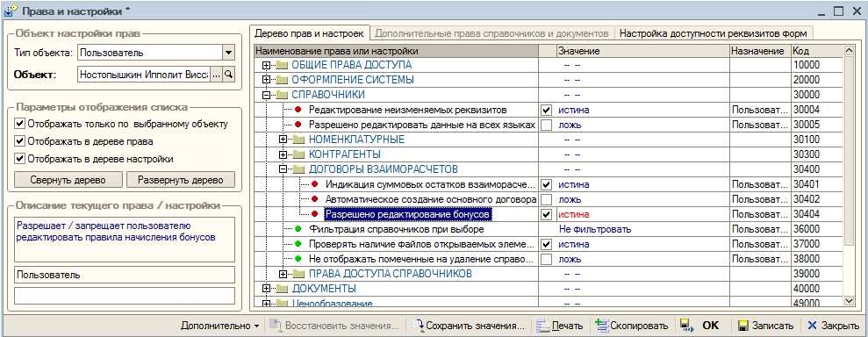Expand the ПРАВА ДОСТУПА СПРАВОЧНИКОВ node
This screenshot has height=337, width=868.
click(x=283, y=274)
